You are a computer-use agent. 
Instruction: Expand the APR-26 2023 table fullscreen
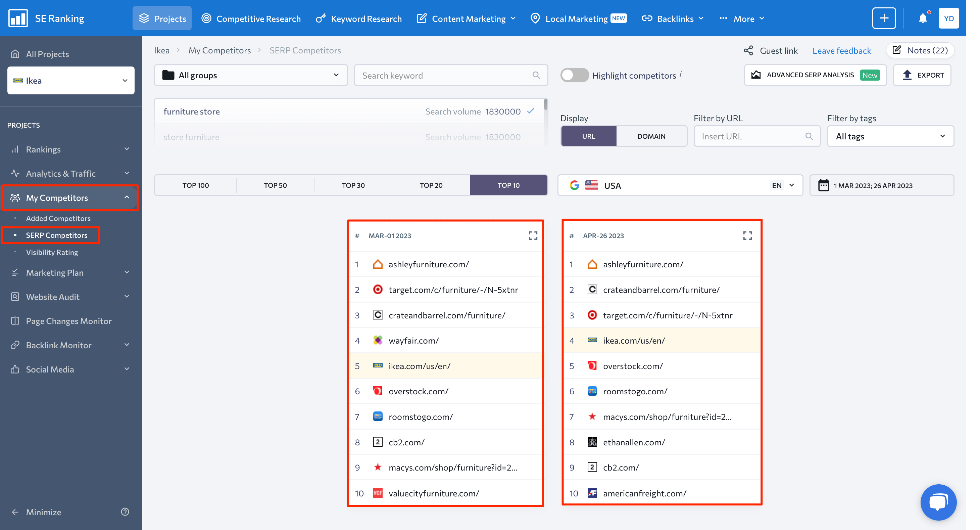click(747, 236)
